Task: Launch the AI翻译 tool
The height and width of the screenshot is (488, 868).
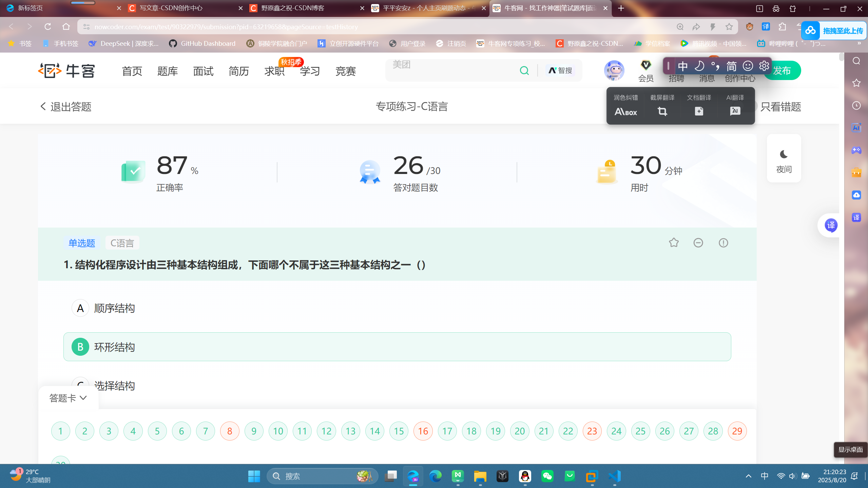Action: 735,106
